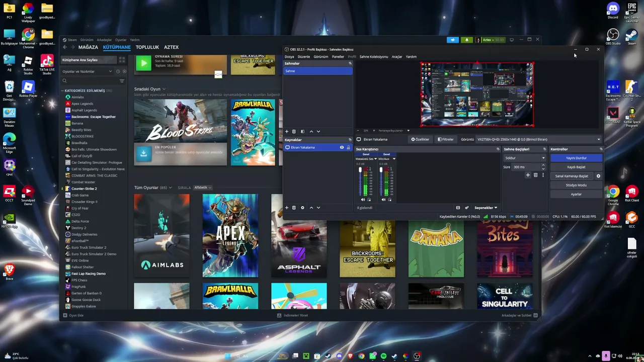Switch to MAĞAZA tab in Steam

click(x=88, y=47)
